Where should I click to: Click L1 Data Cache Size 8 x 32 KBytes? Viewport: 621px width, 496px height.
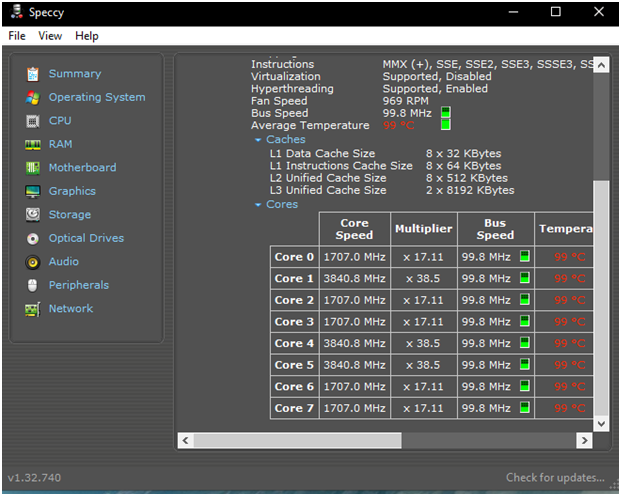(x=463, y=153)
